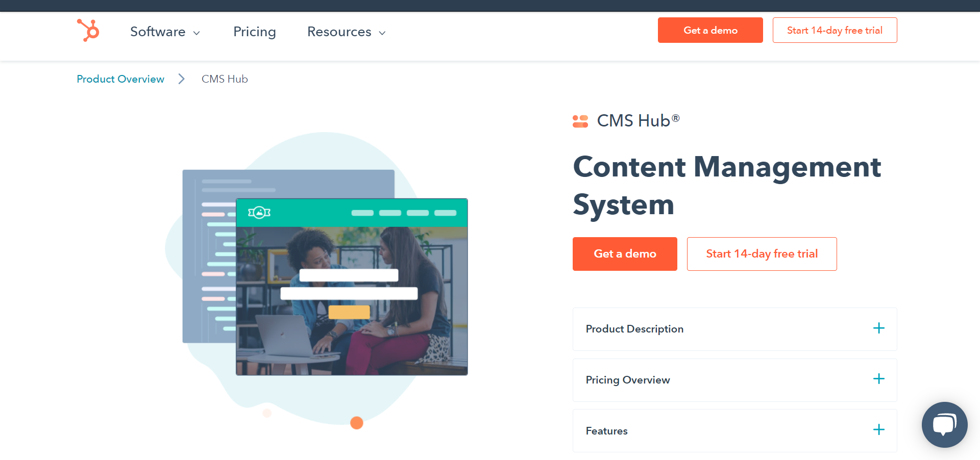Screen dimensions: 980x460
Task: Click the Get a demo header button
Action: point(710,30)
